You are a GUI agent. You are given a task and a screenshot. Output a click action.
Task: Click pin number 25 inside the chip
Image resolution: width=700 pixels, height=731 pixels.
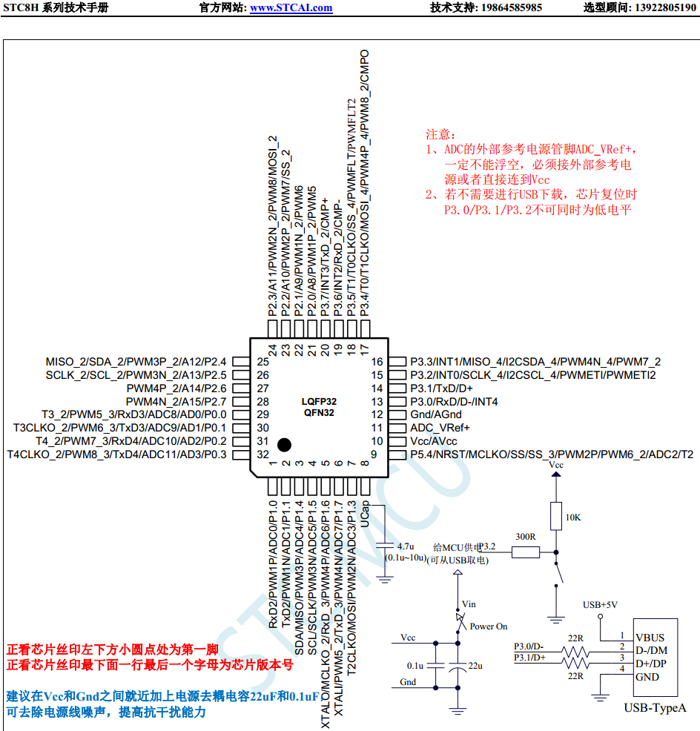tap(263, 362)
